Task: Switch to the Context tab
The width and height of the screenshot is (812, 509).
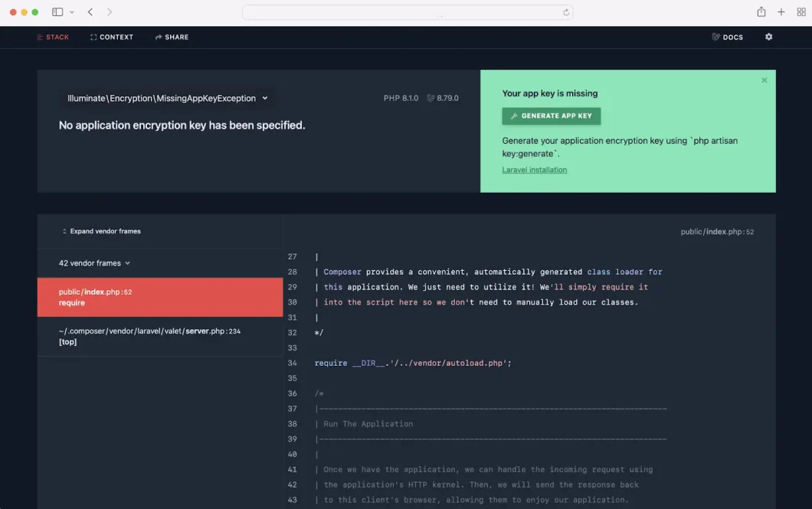Action: (112, 37)
